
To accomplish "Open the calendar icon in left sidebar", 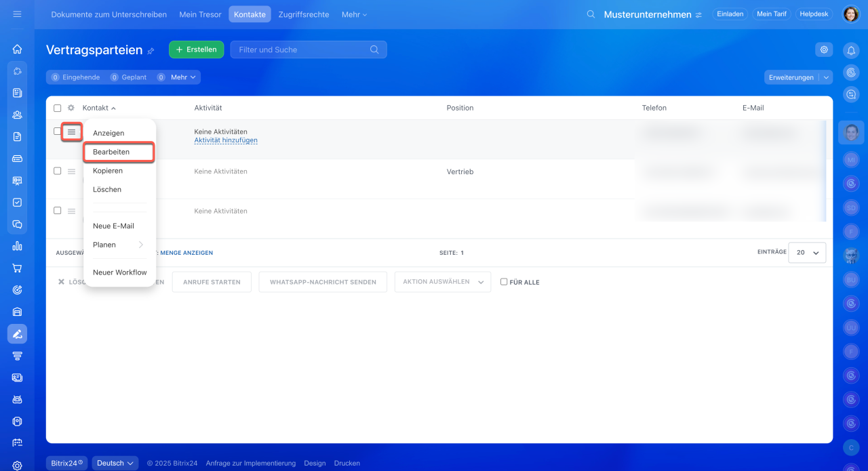I will coord(17,443).
